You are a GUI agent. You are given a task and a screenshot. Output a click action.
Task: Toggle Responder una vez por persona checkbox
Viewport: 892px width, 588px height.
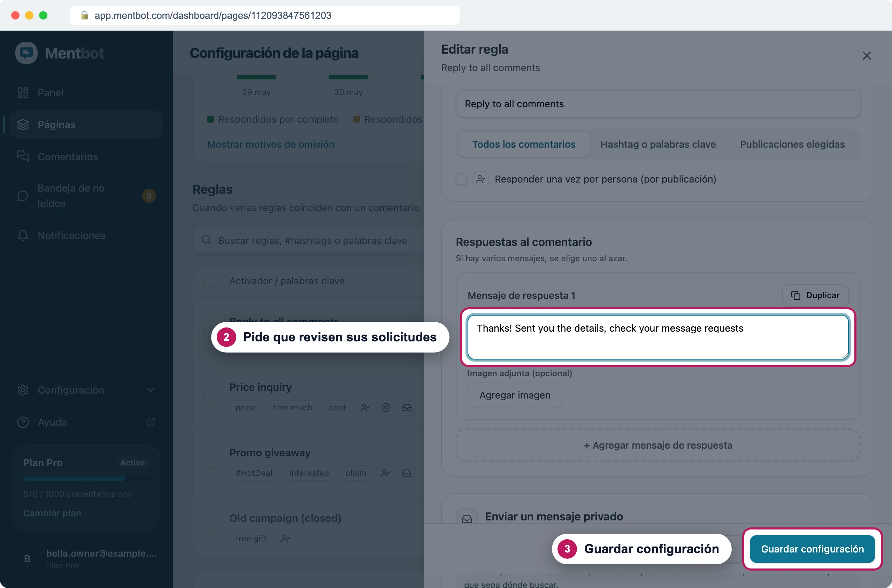coord(461,179)
